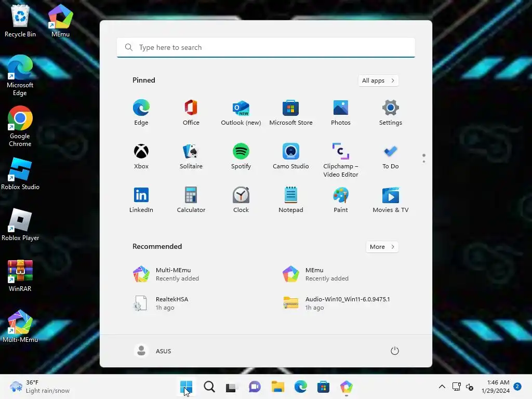Open the clock showing 1:46 AM

point(495,387)
